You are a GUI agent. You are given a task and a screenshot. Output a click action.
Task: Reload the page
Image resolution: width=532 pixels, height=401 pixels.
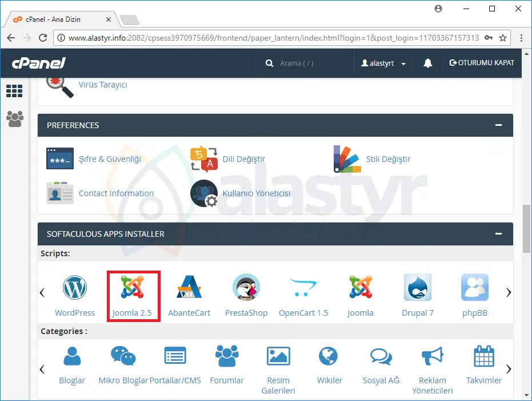pos(43,38)
